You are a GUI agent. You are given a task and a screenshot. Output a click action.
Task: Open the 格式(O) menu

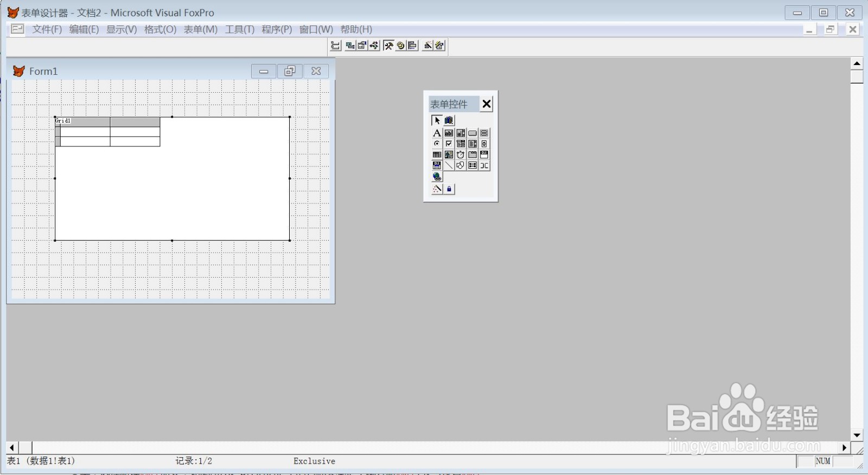pos(160,29)
